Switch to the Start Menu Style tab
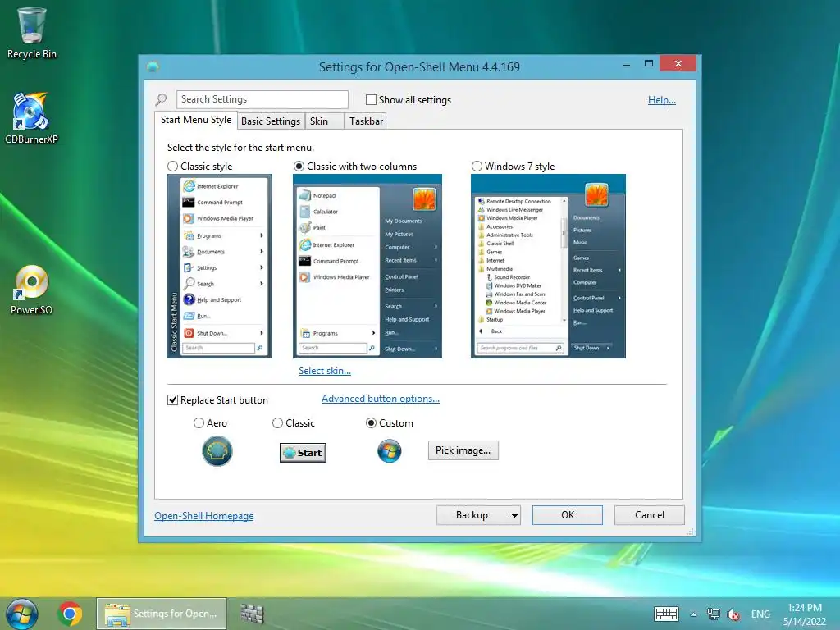Viewport: 840px width, 630px height. 196,120
